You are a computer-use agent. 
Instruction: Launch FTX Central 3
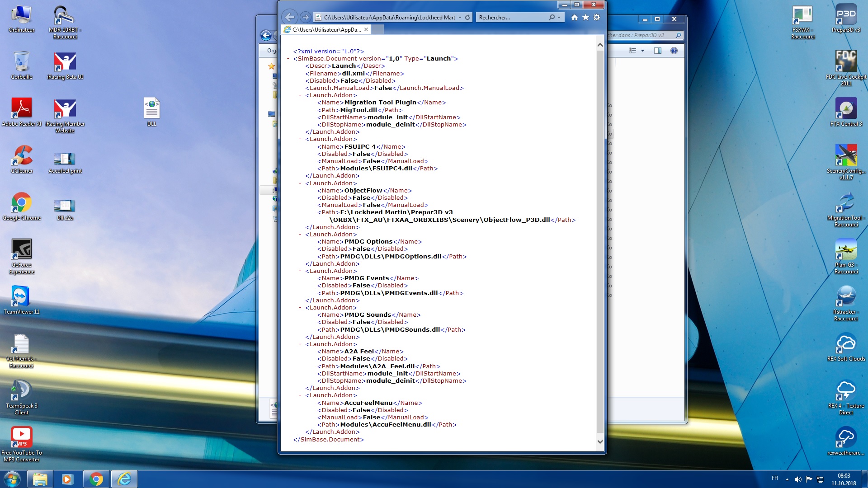click(x=846, y=113)
